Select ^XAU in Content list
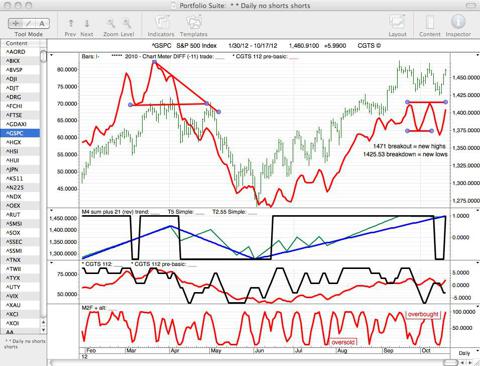 tap(20, 305)
